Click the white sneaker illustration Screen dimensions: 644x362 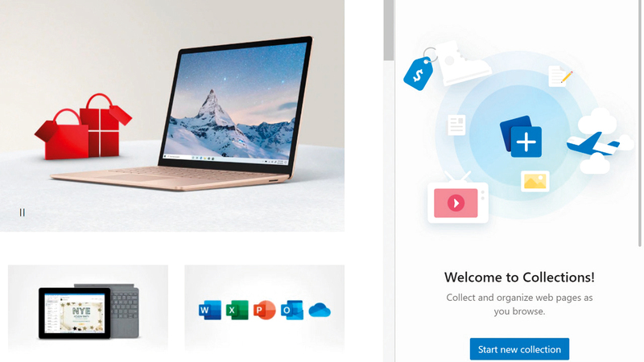(x=462, y=63)
